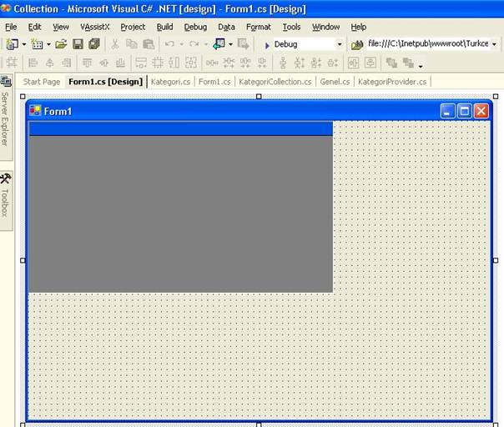
Task: Click the Redo arrow icon
Action: 194,44
